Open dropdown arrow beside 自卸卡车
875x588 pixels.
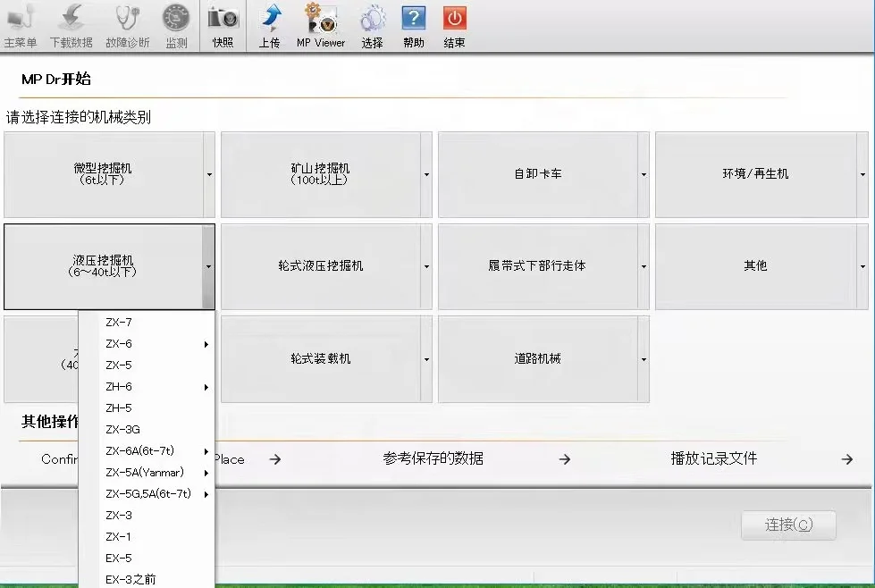click(644, 174)
